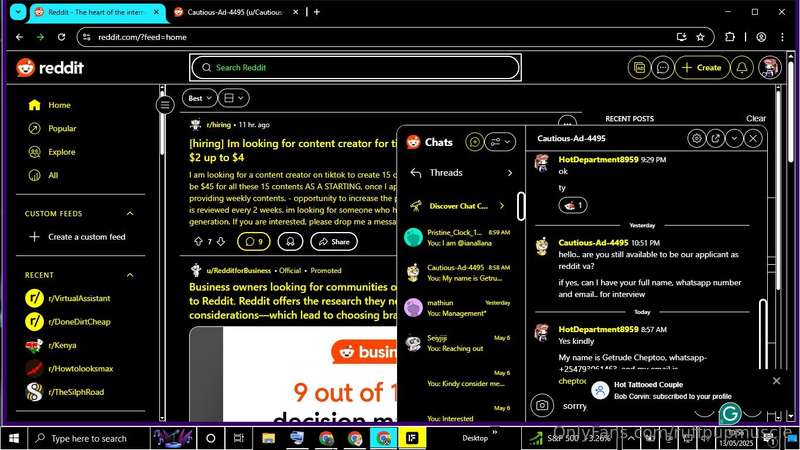Go back in browser

[x=19, y=37]
